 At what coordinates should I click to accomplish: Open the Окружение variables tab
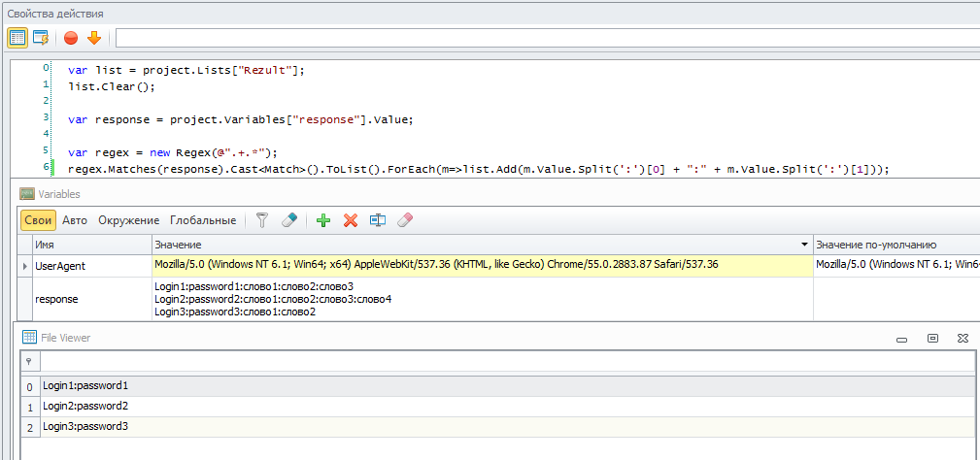pyautogui.click(x=128, y=220)
